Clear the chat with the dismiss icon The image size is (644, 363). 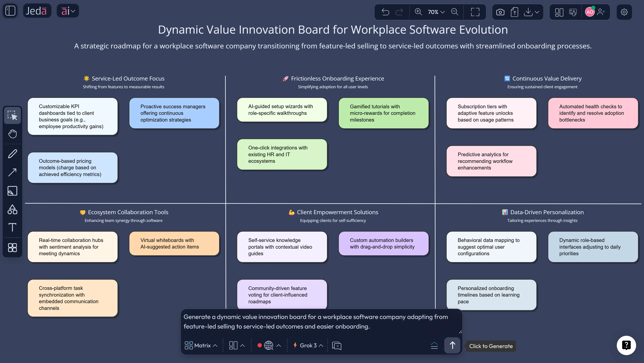pos(337,346)
